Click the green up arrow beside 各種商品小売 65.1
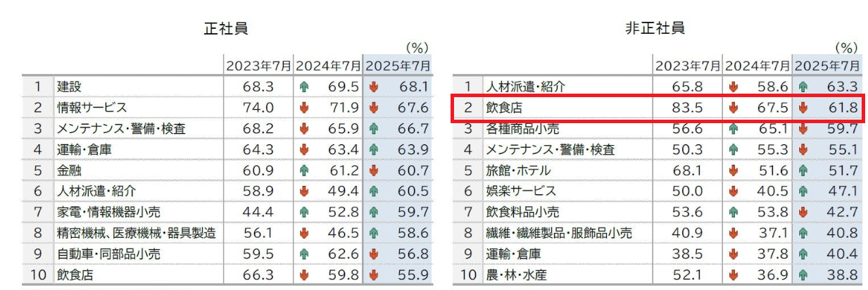The image size is (868, 290). pyautogui.click(x=734, y=129)
